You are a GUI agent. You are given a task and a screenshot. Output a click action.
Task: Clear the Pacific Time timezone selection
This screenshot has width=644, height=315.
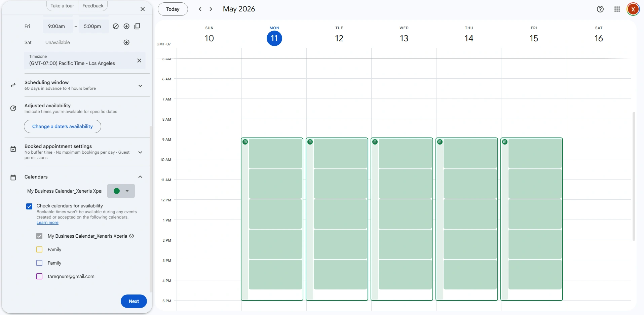(139, 61)
